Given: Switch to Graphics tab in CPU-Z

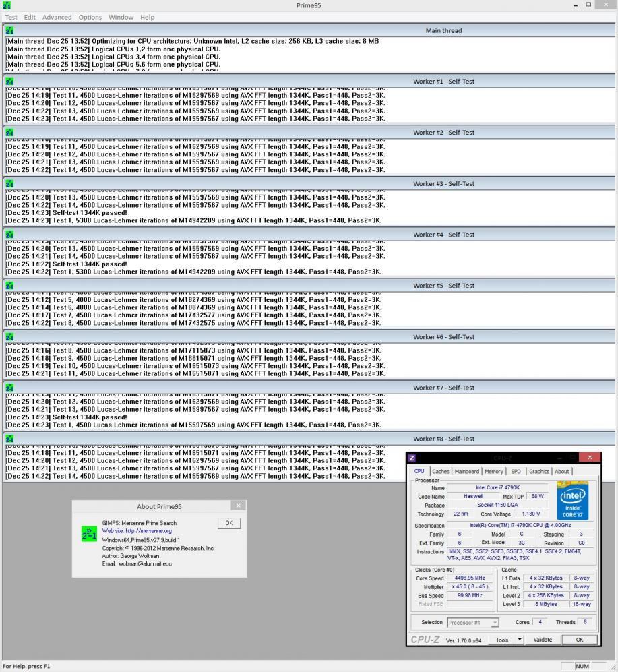Looking at the screenshot, I should click(x=538, y=471).
